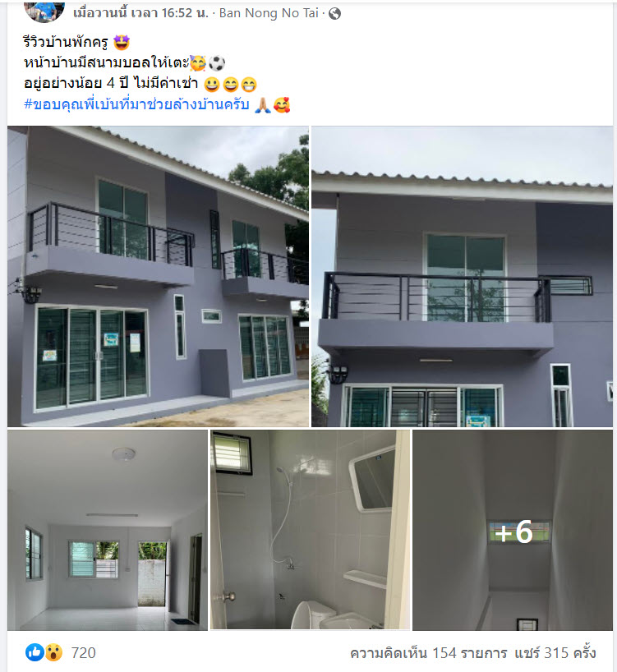This screenshot has width=617, height=672.
Task: Click the blue Like reaction icon
Action: point(35,652)
